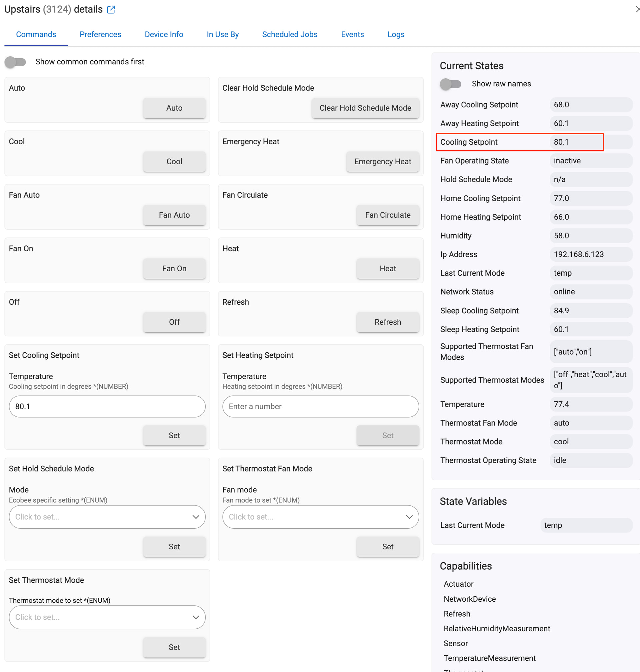This screenshot has width=640, height=672.
Task: Focus the Heating setpoint number field
Action: pyautogui.click(x=320, y=406)
